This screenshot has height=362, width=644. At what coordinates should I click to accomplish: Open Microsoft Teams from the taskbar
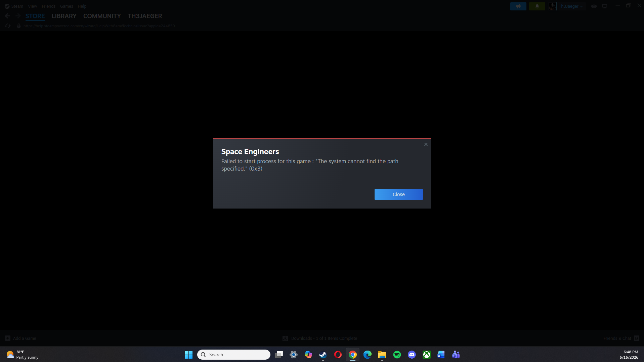pyautogui.click(x=456, y=355)
